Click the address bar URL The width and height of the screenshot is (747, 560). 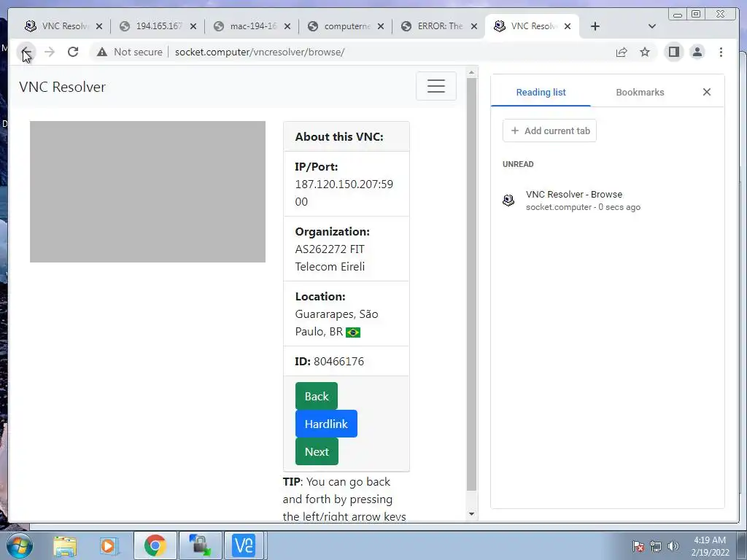point(260,52)
